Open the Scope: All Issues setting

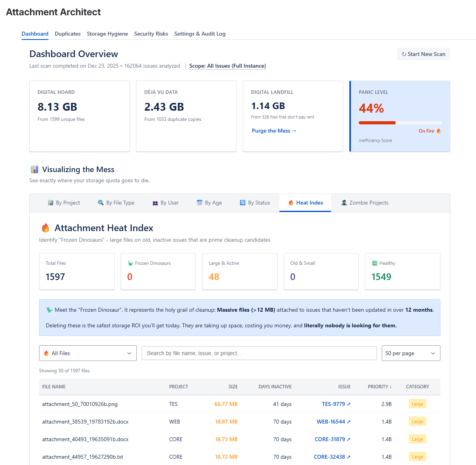point(227,66)
